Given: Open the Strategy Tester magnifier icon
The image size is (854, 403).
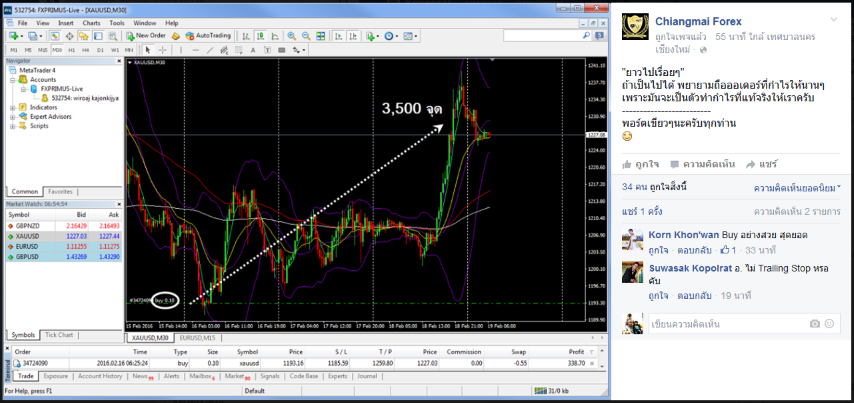Looking at the screenshot, I should (x=112, y=36).
